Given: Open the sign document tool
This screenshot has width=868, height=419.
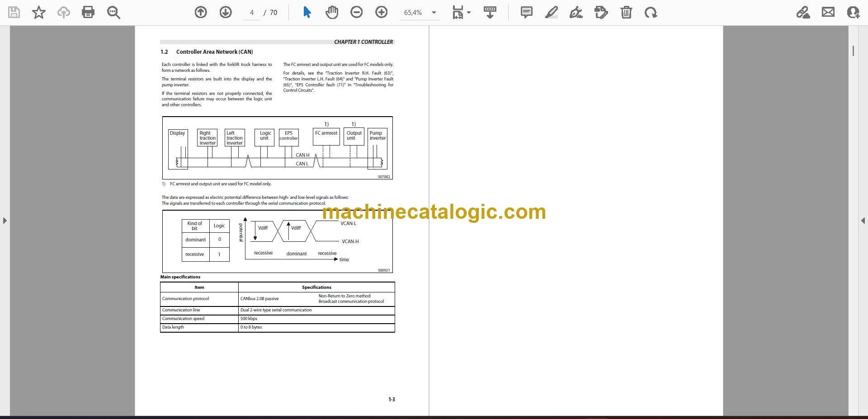Looking at the screenshot, I should (576, 12).
